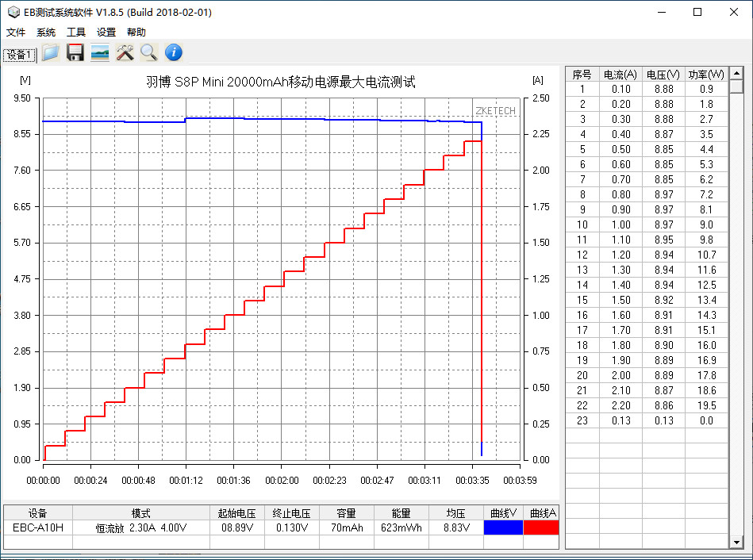Click the floppy disk save icon
This screenshot has height=560, width=753.
[75, 52]
